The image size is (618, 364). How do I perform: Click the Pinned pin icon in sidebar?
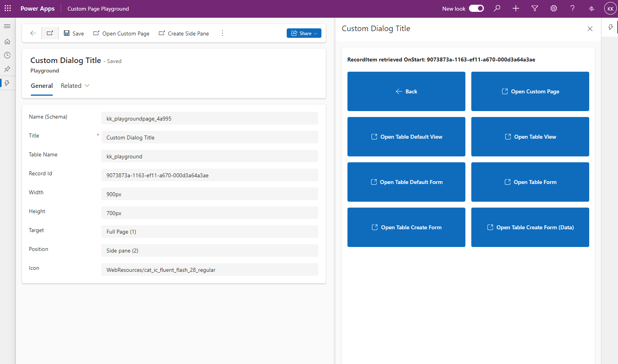point(7,69)
